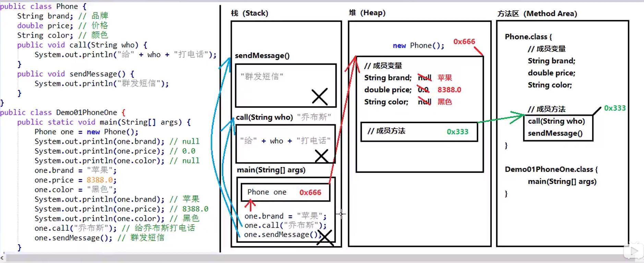Click the black X in sendMessage() stack frame
Image resolution: width=644 pixels, height=263 pixels.
[320, 97]
